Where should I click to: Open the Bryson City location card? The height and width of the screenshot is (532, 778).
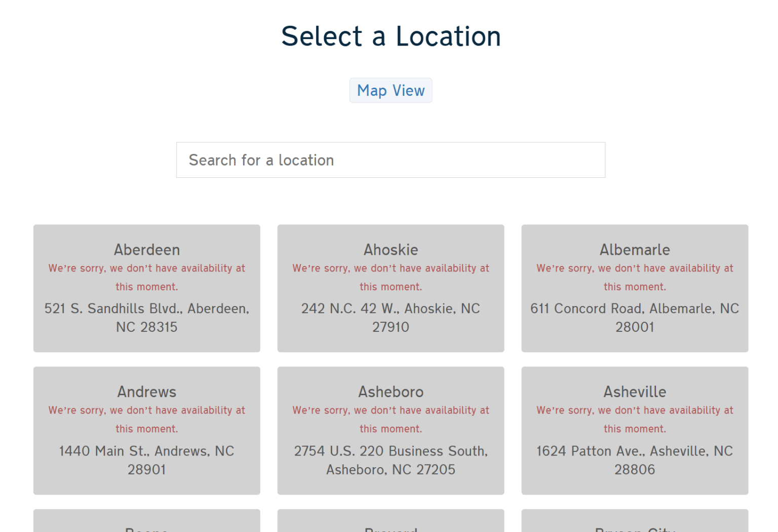coord(634,522)
